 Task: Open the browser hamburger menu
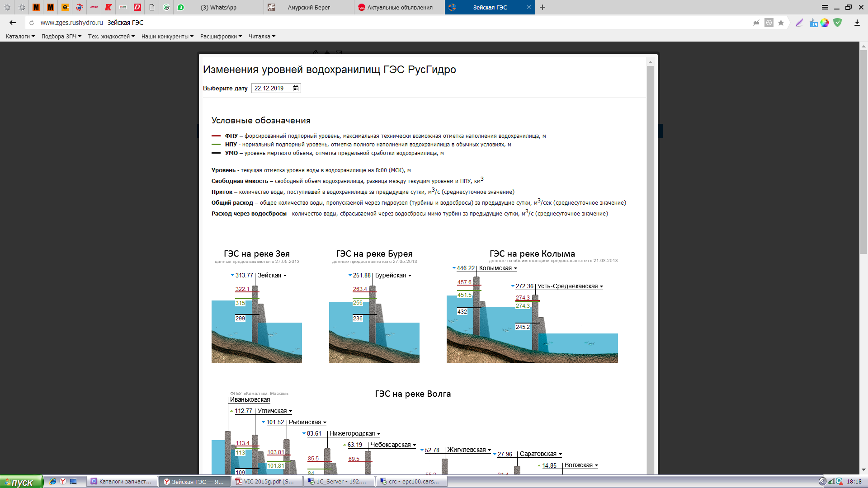coord(825,7)
